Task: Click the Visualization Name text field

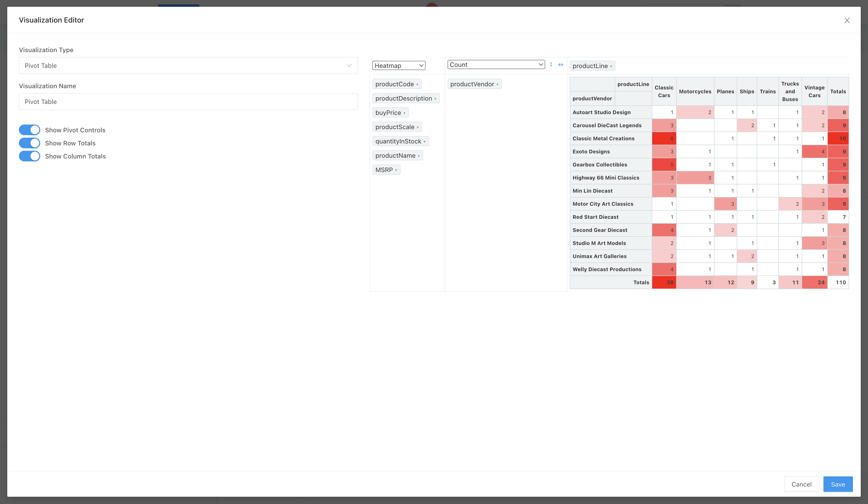Action: (188, 102)
